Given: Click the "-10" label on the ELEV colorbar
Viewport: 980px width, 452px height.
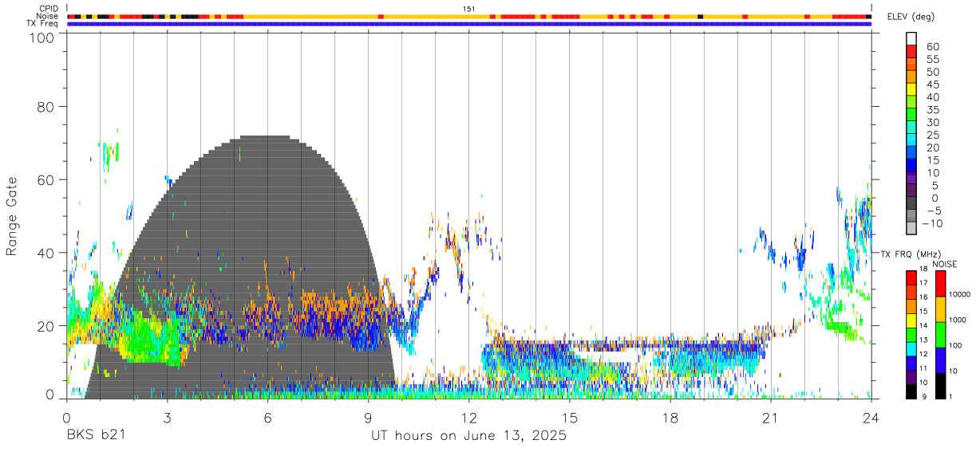Looking at the screenshot, I should pos(931,224).
